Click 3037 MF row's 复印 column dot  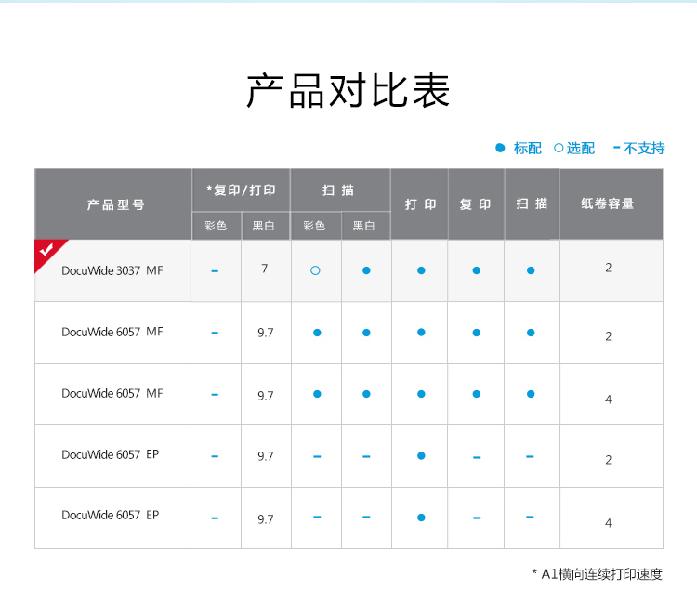477,270
